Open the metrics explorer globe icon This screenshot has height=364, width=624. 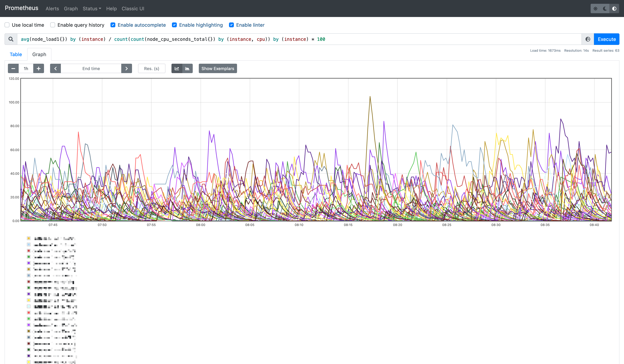coord(588,39)
